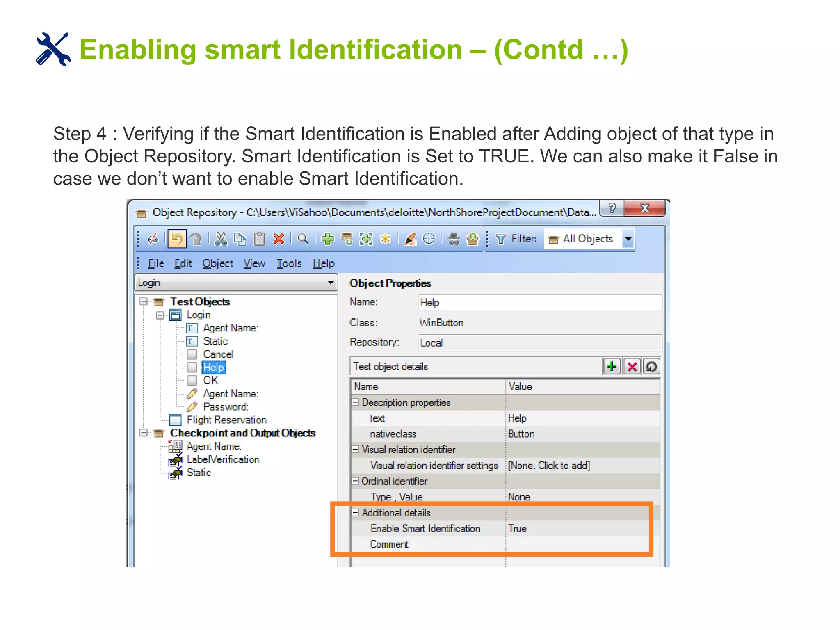Click the Undo toolbar icon
840x630 pixels.
pos(177,238)
